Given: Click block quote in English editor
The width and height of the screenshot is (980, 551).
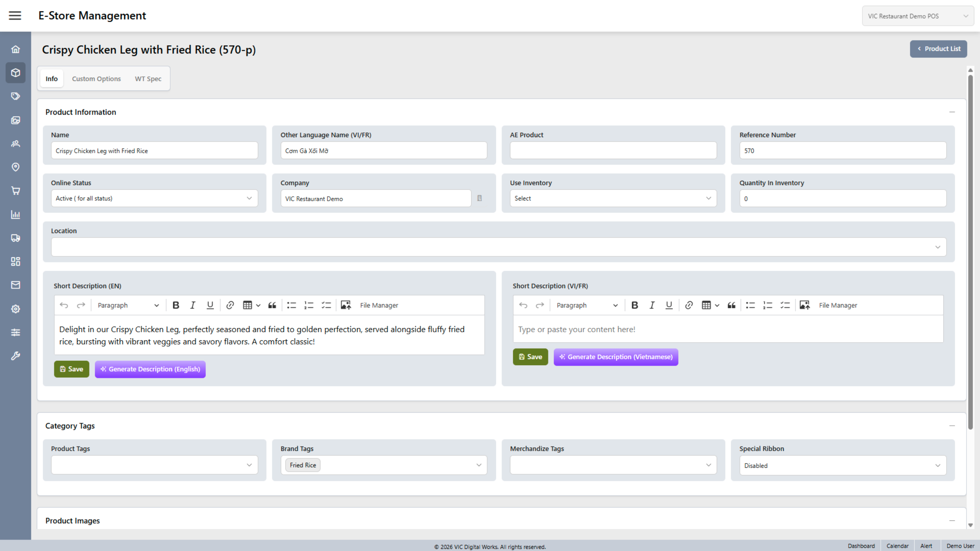Looking at the screenshot, I should [x=272, y=305].
